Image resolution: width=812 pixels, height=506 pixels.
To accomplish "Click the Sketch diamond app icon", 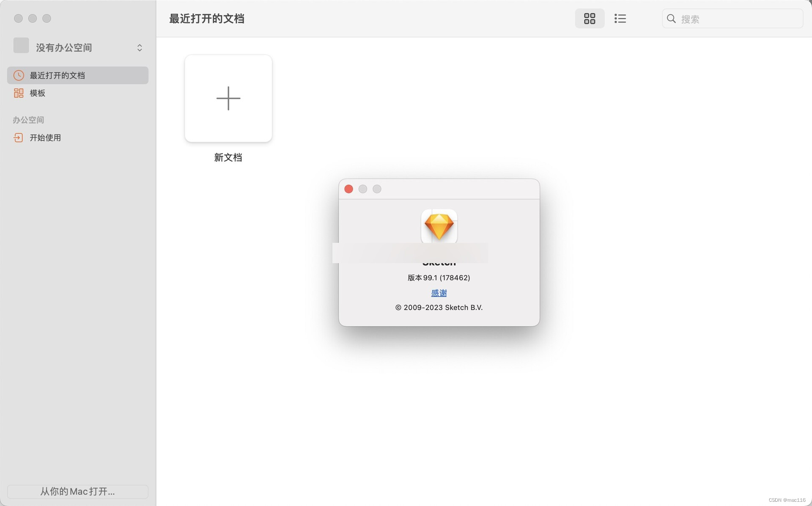I will click(x=439, y=226).
